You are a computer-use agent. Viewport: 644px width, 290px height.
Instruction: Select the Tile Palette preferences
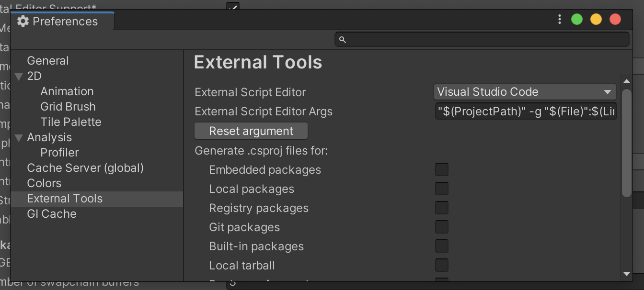pos(70,122)
